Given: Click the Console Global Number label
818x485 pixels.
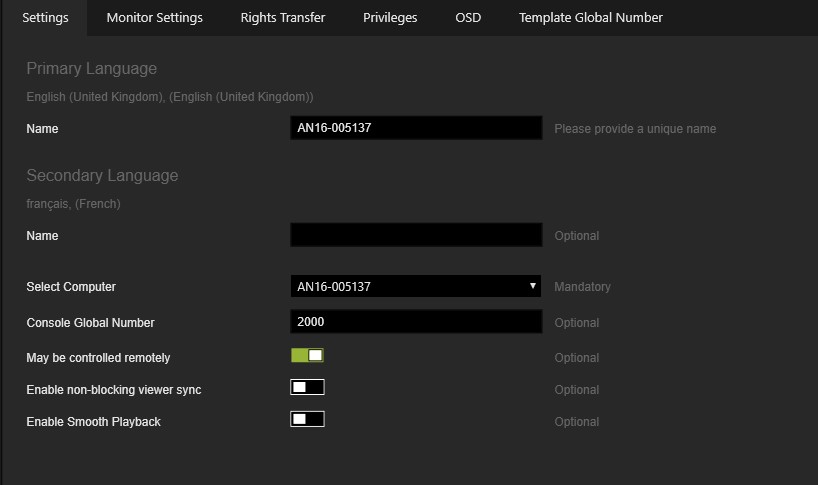Looking at the screenshot, I should [x=90, y=323].
